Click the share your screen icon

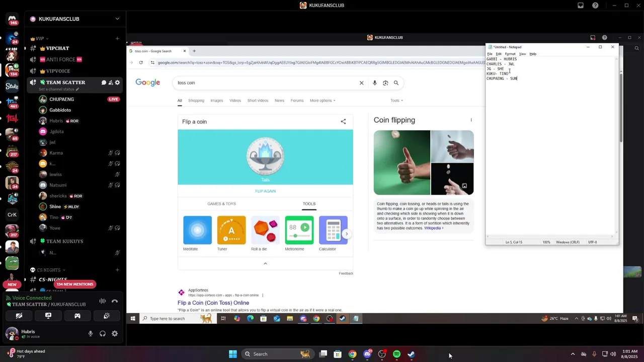click(48, 316)
